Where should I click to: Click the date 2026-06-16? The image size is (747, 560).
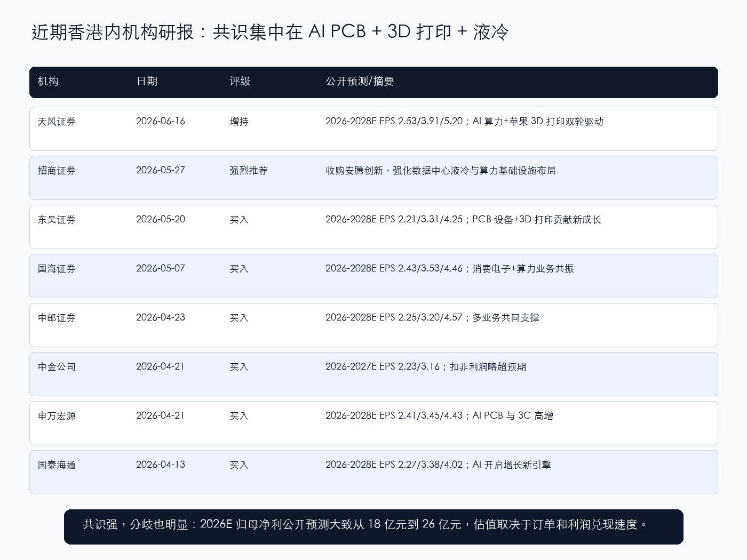161,121
